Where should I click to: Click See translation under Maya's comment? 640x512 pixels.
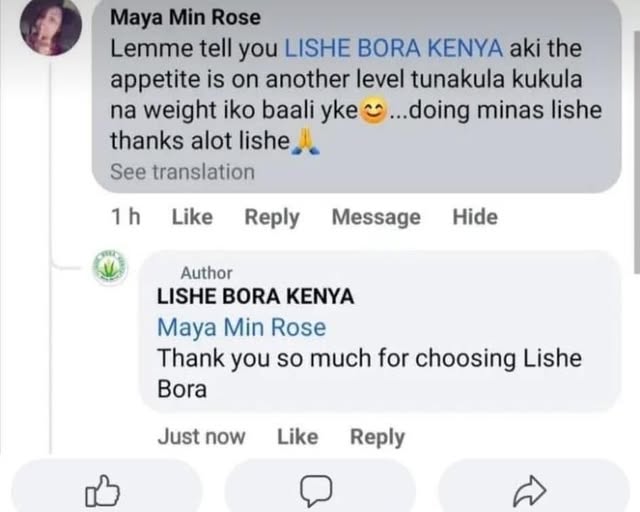pos(182,172)
